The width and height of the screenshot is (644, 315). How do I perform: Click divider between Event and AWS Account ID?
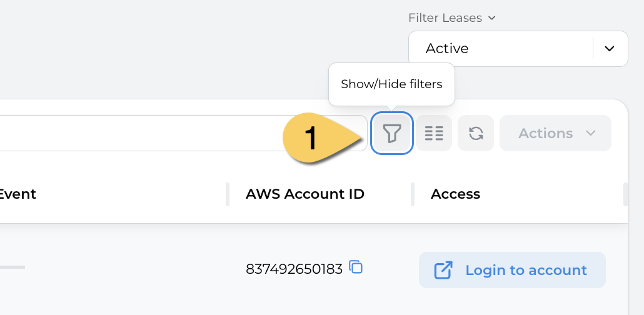pyautogui.click(x=228, y=194)
